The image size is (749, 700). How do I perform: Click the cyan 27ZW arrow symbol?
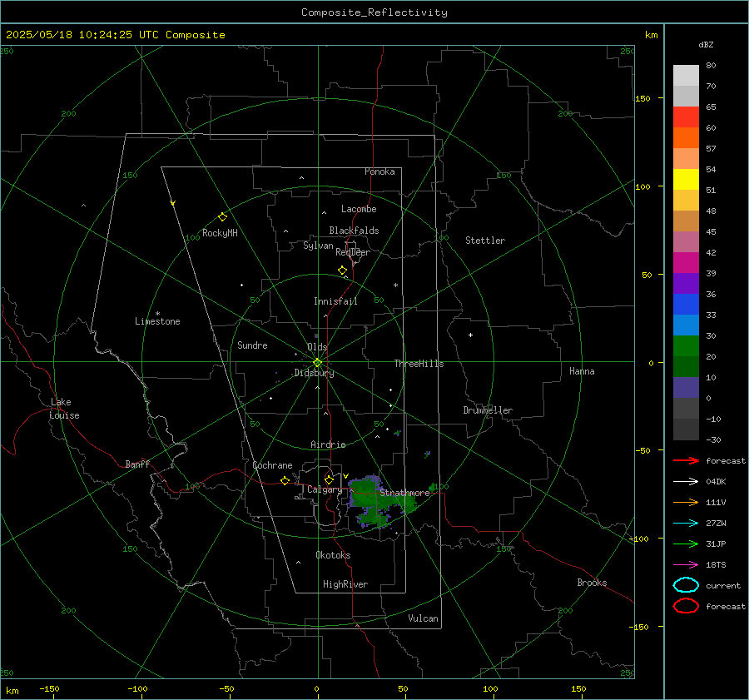(x=686, y=523)
